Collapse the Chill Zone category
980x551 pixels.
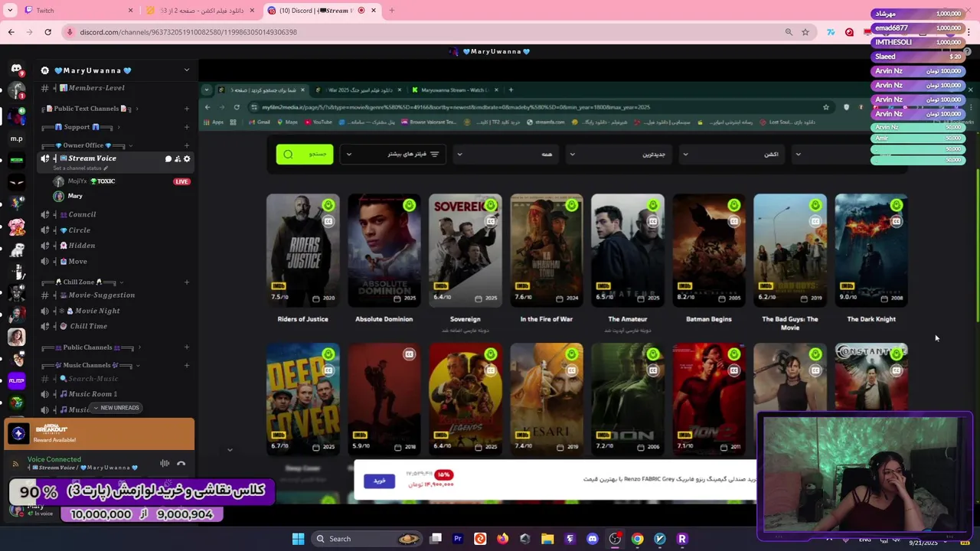(x=84, y=282)
